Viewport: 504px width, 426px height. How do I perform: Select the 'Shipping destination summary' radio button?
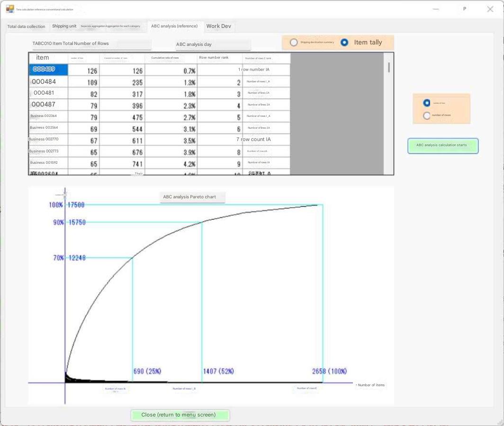pos(294,43)
